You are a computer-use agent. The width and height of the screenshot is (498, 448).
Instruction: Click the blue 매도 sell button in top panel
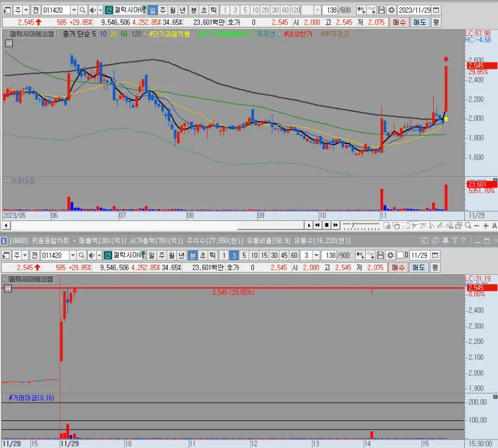point(419,22)
